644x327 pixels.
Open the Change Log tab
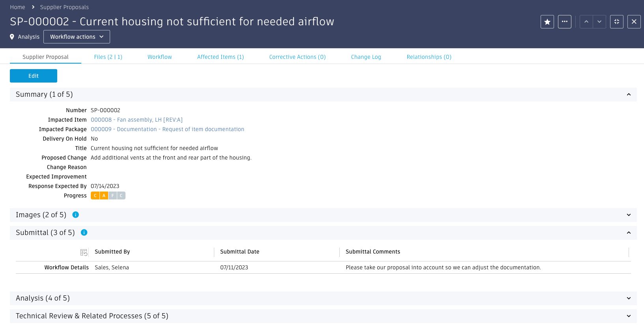point(366,57)
